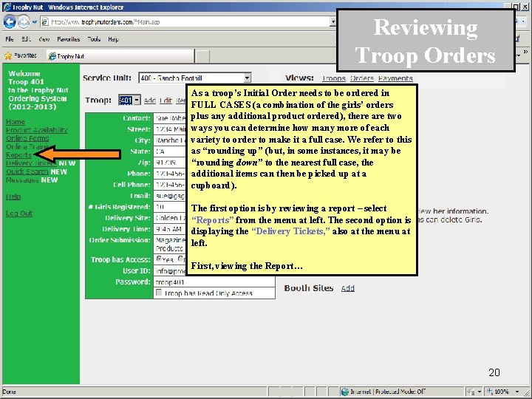Click the Internet Explorer title bar icon
This screenshot has height=399, width=532.
coord(7,7)
